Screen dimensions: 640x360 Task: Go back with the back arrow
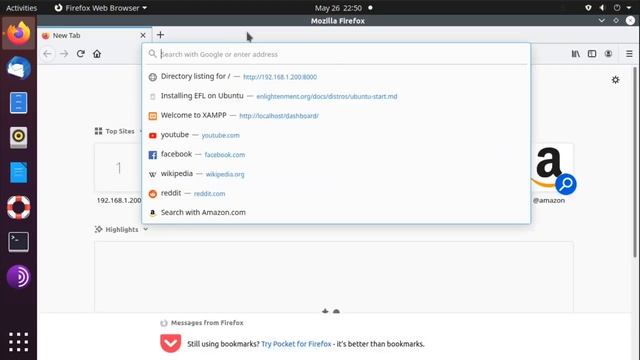click(48, 54)
